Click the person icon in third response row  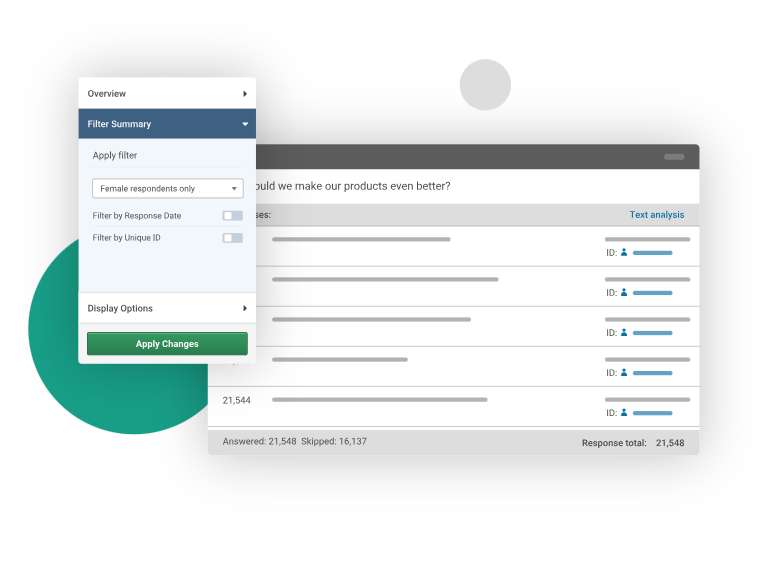pyautogui.click(x=624, y=333)
